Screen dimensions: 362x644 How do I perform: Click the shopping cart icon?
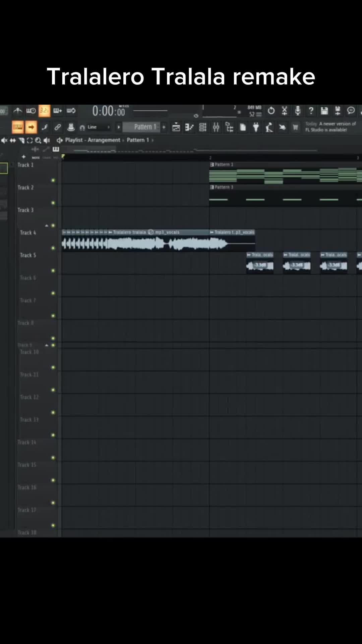295,127
